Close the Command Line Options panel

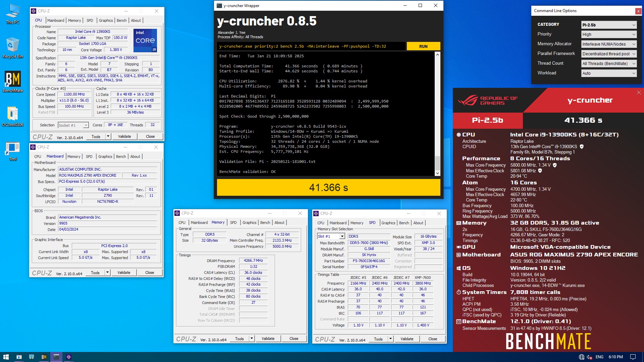(638, 11)
